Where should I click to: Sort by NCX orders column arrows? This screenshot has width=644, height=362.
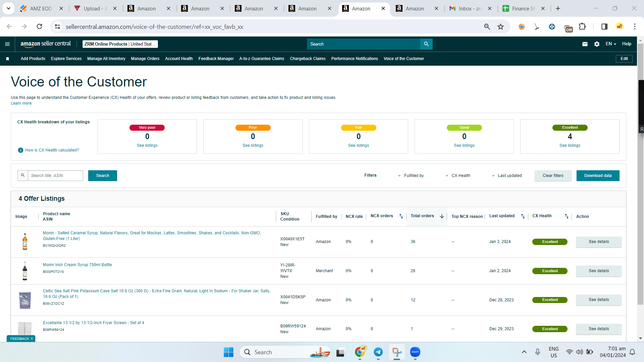click(x=401, y=216)
